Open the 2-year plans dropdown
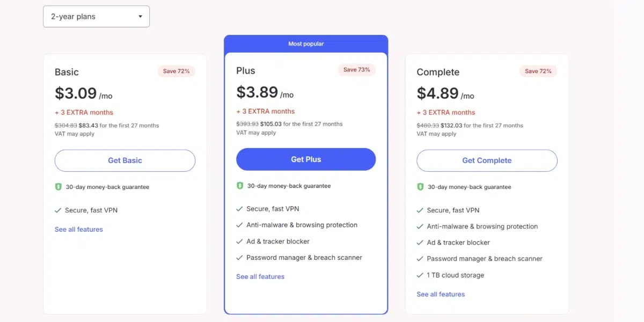 point(96,17)
